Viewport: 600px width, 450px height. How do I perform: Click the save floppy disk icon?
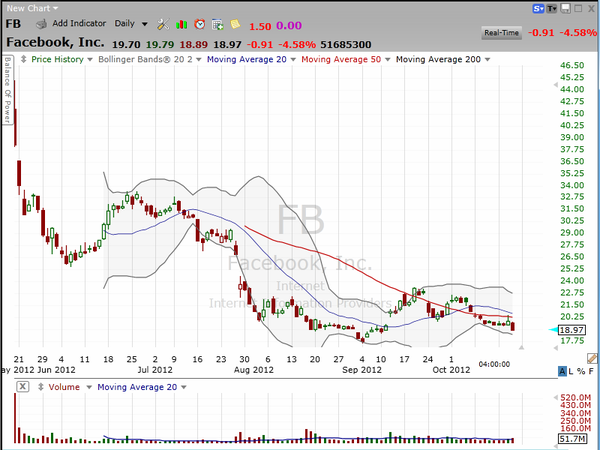click(x=565, y=8)
